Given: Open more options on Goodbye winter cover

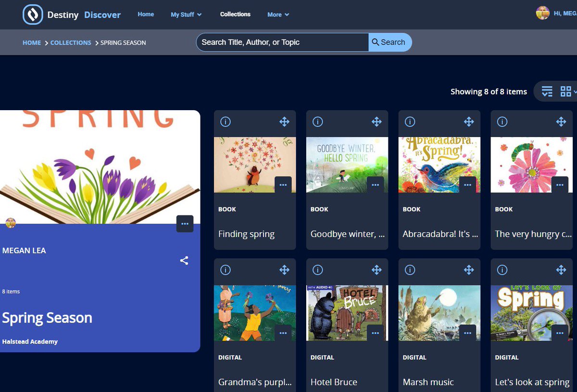Looking at the screenshot, I should tap(376, 185).
